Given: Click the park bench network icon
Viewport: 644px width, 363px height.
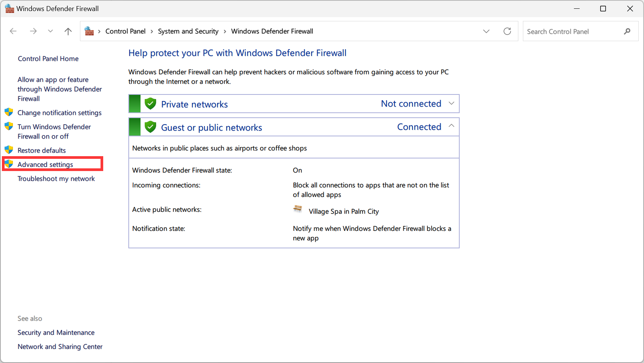Looking at the screenshot, I should pyautogui.click(x=298, y=209).
